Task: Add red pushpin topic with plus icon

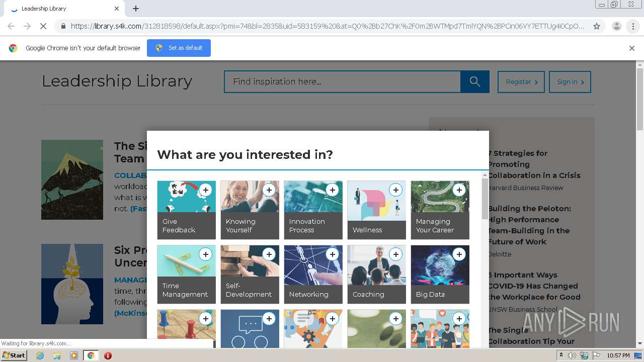Action: (205, 319)
